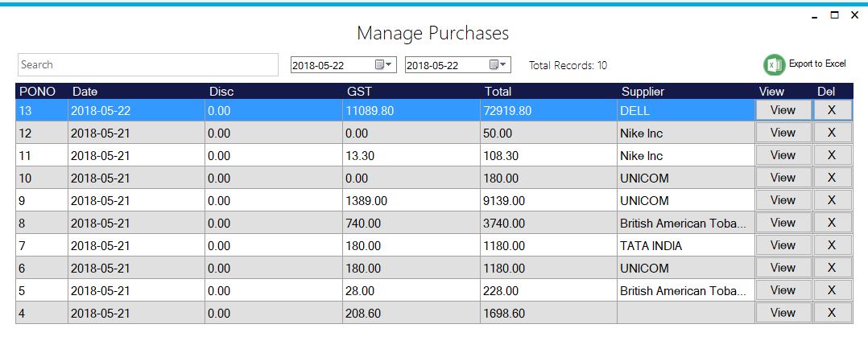
Task: Click the Excel export icon
Action: coord(774,64)
